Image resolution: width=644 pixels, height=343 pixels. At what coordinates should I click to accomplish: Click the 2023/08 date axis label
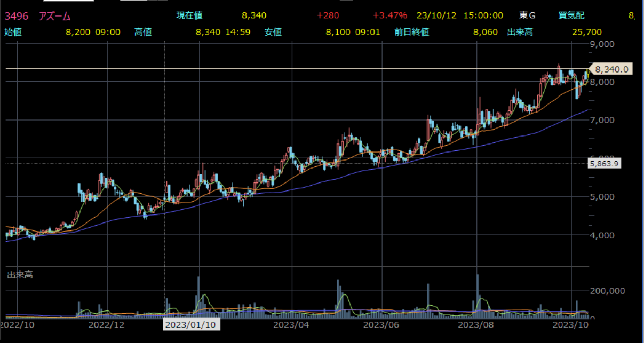(x=476, y=324)
